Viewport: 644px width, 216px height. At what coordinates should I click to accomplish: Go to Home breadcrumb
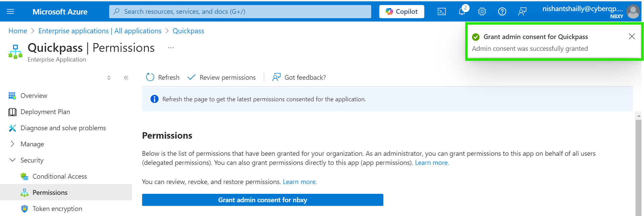pyautogui.click(x=18, y=31)
